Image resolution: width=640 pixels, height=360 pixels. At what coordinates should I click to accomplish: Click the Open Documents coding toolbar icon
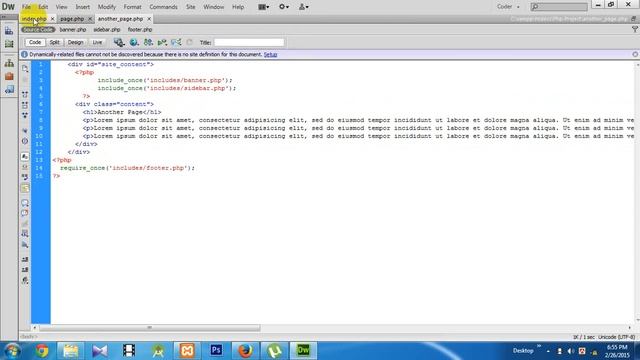pos(25,69)
